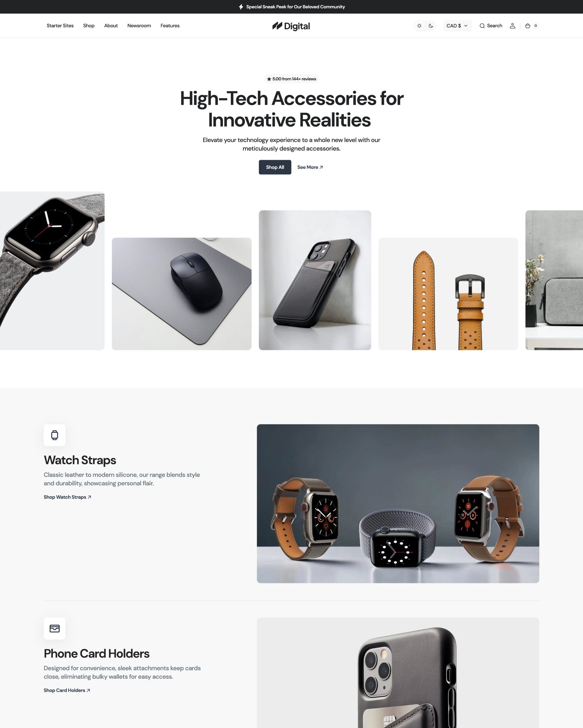Click the user account icon
This screenshot has width=583, height=728.
tap(512, 25)
